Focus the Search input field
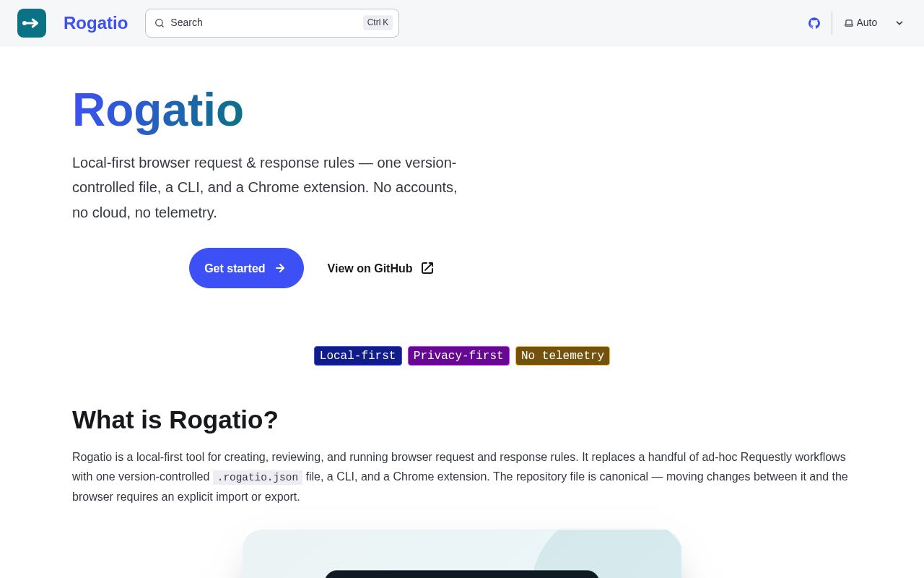The height and width of the screenshot is (578, 924). (272, 23)
